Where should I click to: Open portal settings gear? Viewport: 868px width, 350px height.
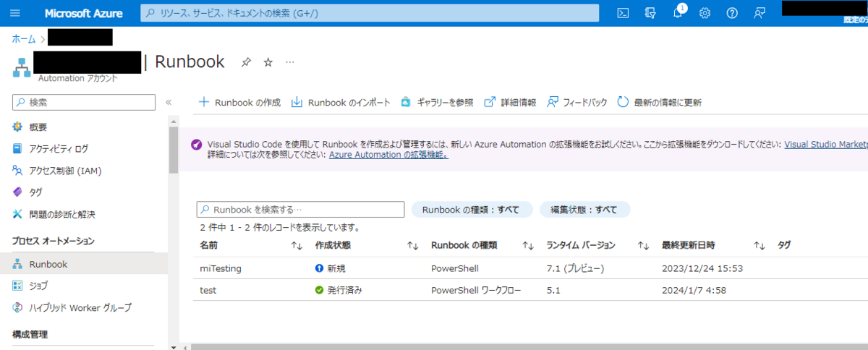[705, 13]
